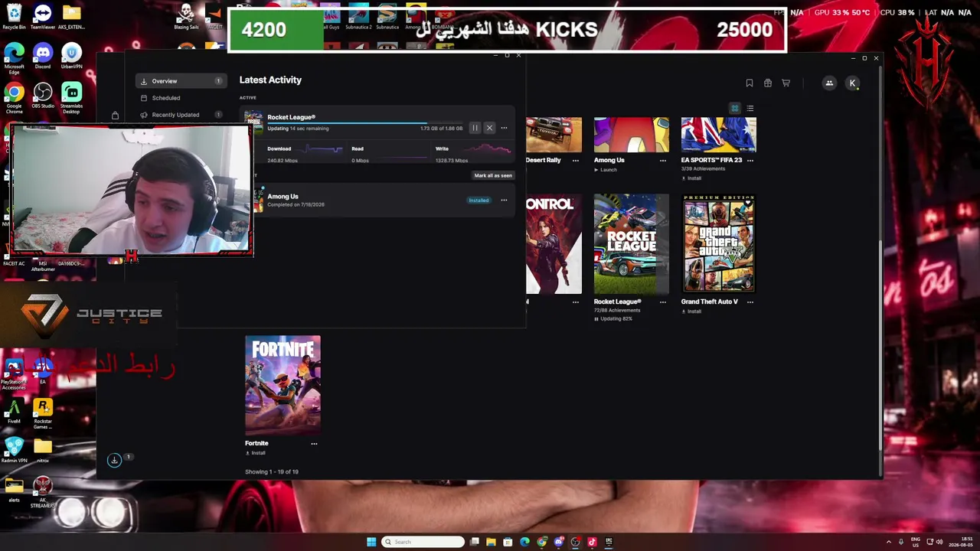Open options menu for Fortnite card
This screenshot has width=980, height=551.
(314, 444)
